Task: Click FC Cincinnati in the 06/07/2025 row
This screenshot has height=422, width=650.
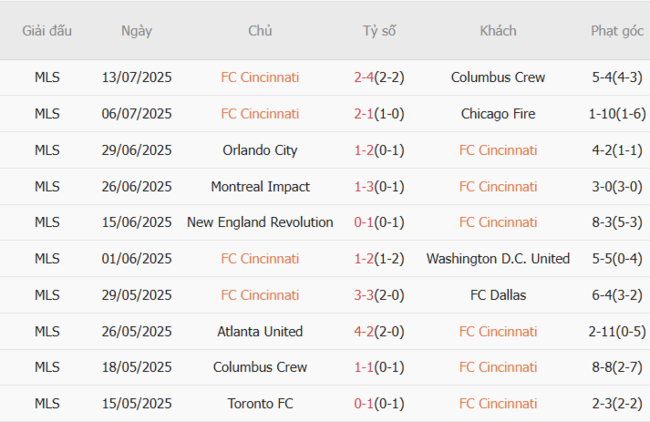Action: (260, 114)
